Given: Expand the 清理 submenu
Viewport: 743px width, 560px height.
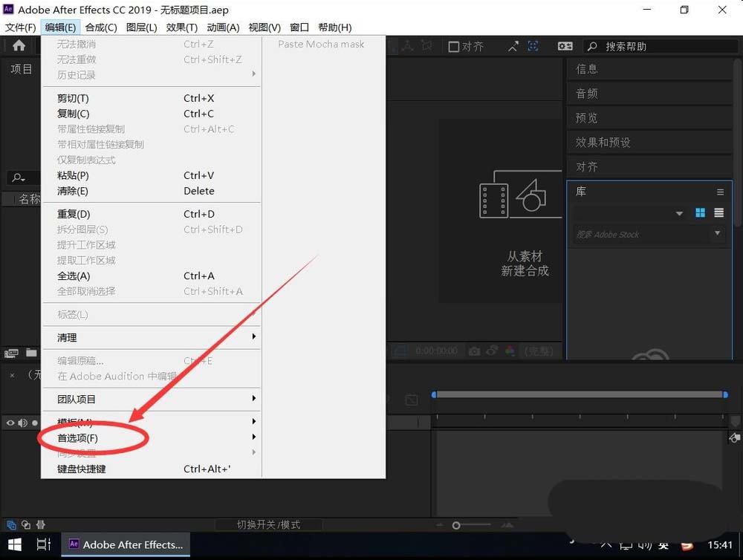Looking at the screenshot, I should [x=152, y=338].
